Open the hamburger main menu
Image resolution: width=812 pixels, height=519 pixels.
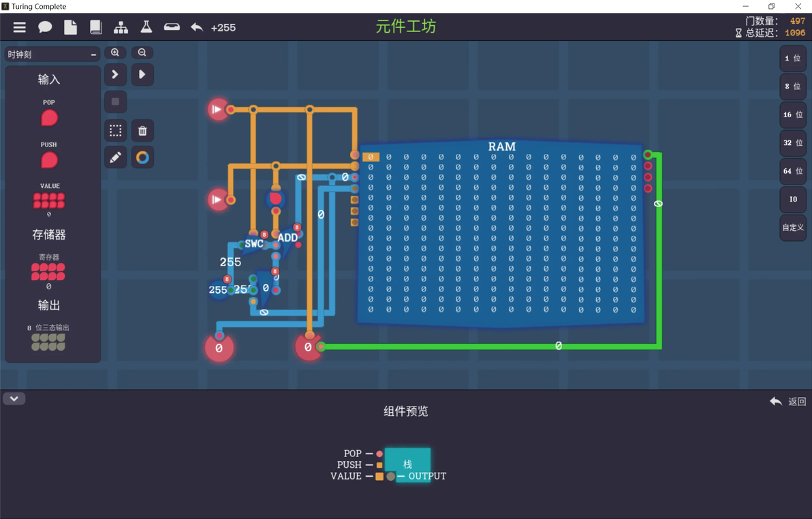(x=20, y=27)
